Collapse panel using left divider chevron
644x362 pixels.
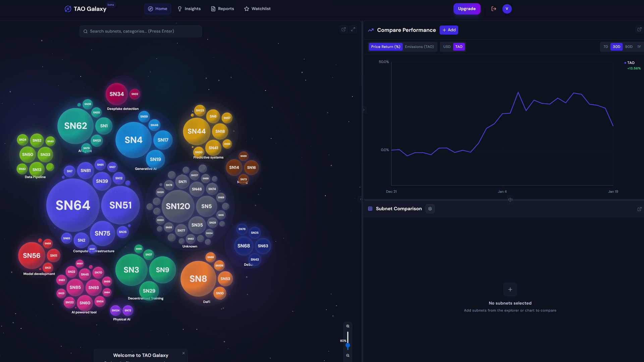pos(361,199)
